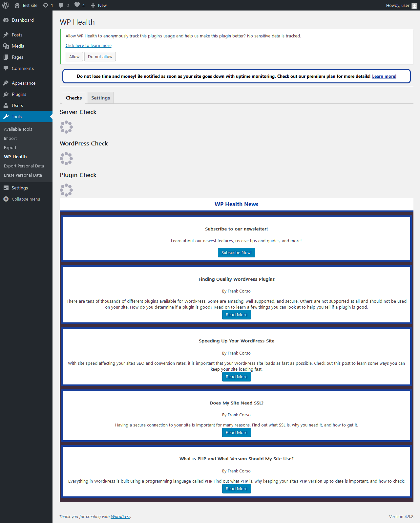The image size is (420, 523).
Task: Select Available Tools submenu item
Action: [18, 129]
